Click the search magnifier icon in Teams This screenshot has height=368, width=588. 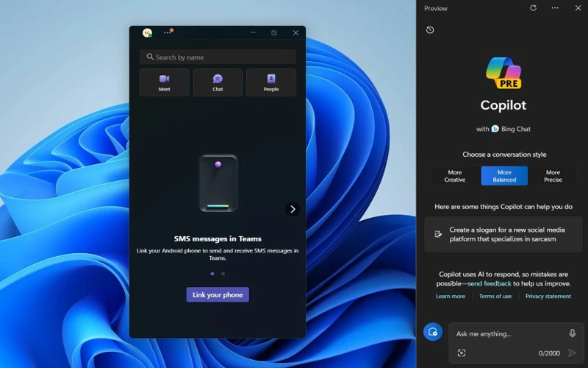150,57
